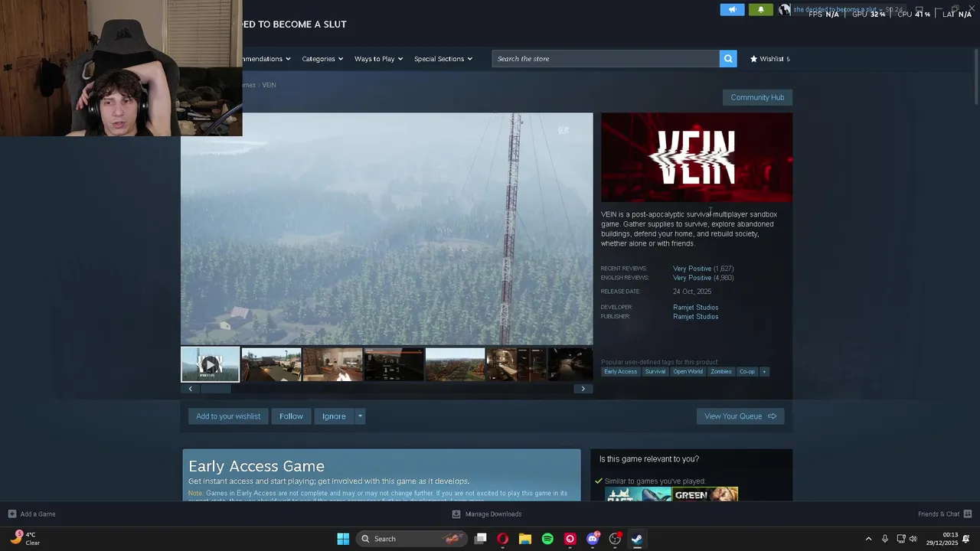Screen dimensions: 980x551
Task: Expand the Ways to Play dropdown
Action: point(378,59)
